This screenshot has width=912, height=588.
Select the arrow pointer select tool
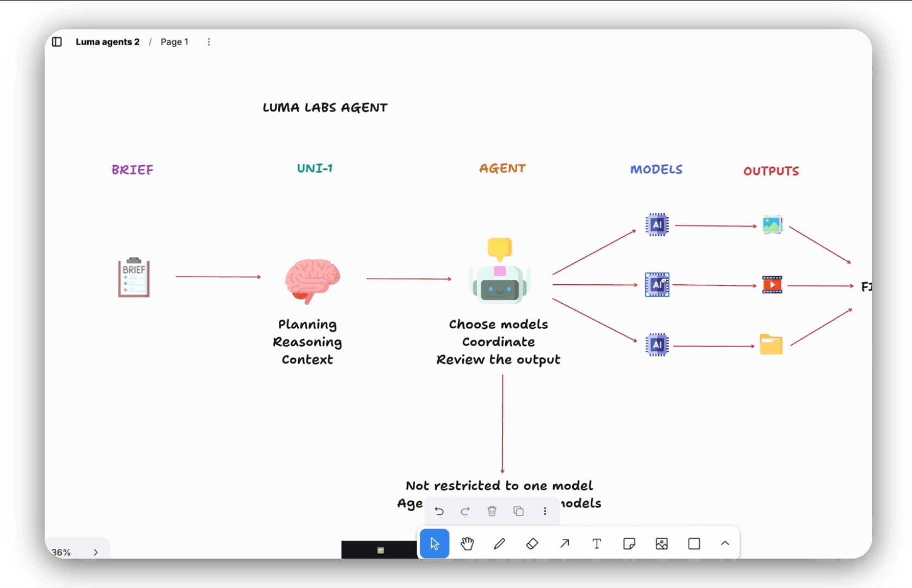(434, 543)
